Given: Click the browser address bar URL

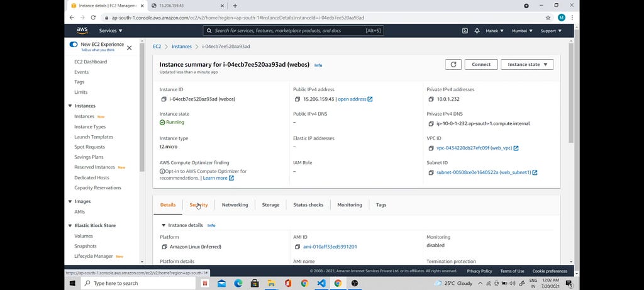Looking at the screenshot, I should coord(238,18).
